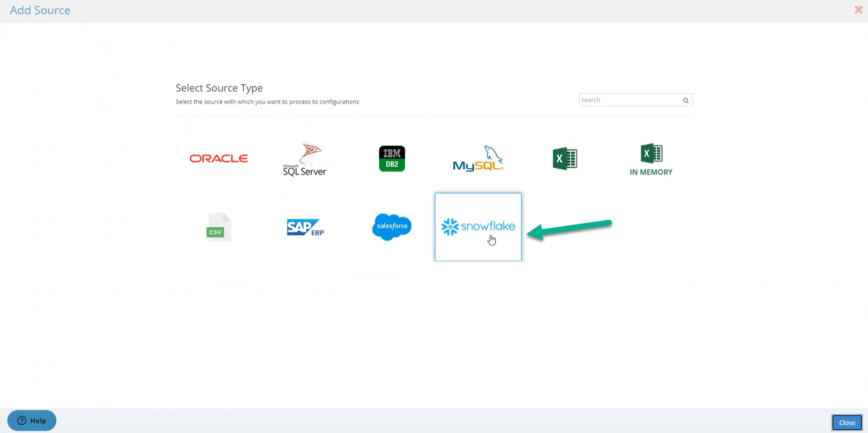Viewport: 868px width, 433px height.
Task: Select the SAP ERP source type
Action: [x=305, y=227]
